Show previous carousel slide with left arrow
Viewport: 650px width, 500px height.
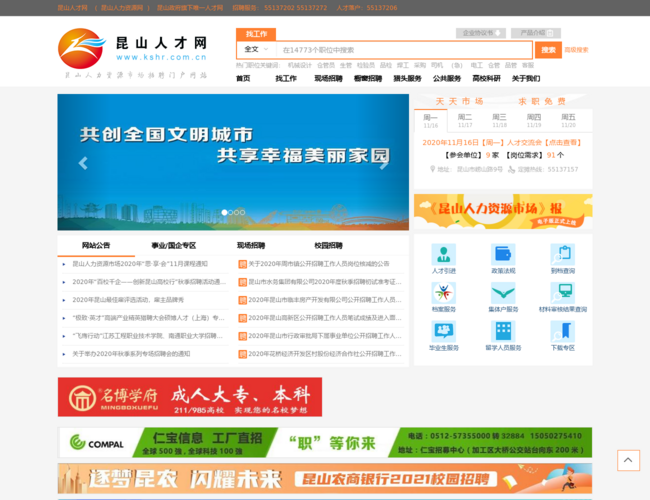click(83, 163)
